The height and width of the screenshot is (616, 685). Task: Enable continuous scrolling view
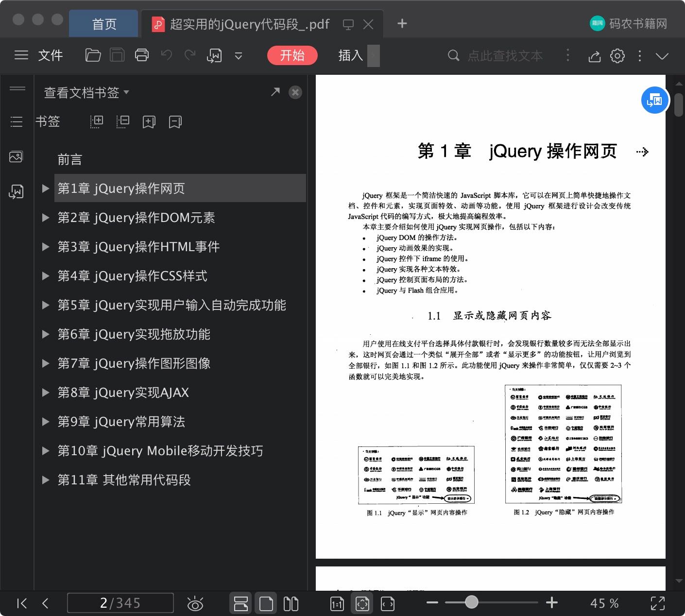tap(241, 603)
